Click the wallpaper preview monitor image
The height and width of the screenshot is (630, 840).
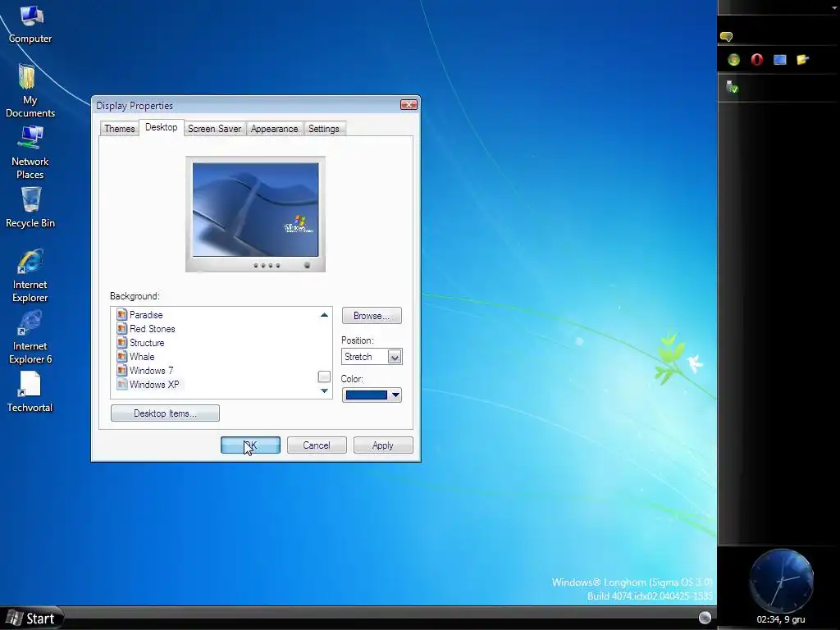pyautogui.click(x=256, y=209)
